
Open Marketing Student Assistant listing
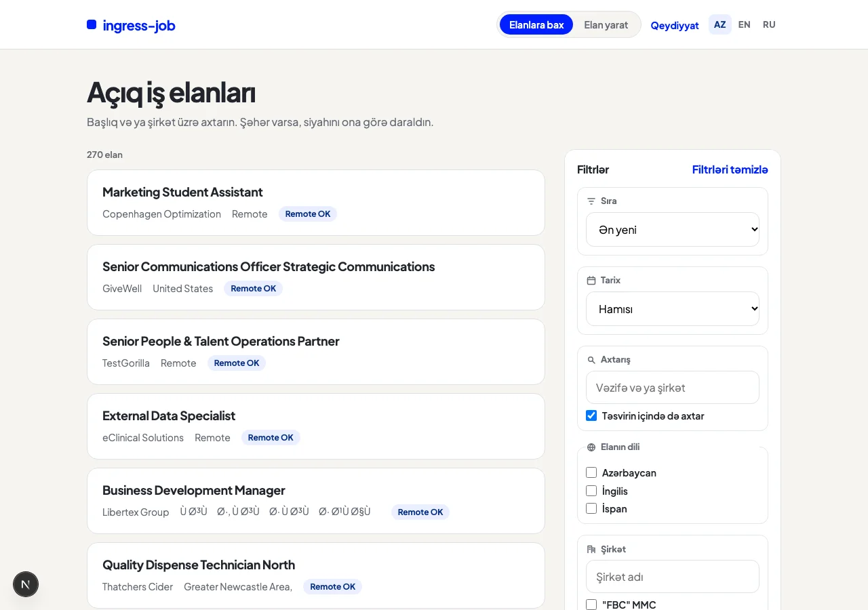click(x=316, y=203)
